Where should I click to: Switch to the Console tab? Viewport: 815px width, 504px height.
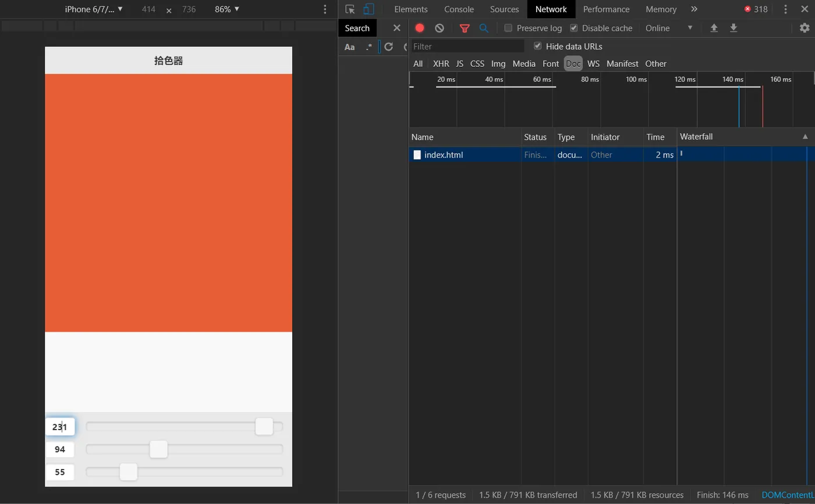459,9
